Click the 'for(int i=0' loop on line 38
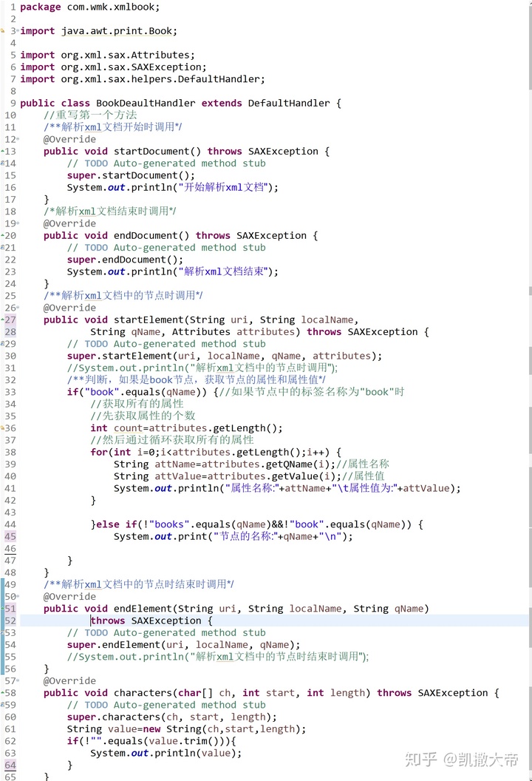Viewport: 532px width, 781px height. [125, 453]
